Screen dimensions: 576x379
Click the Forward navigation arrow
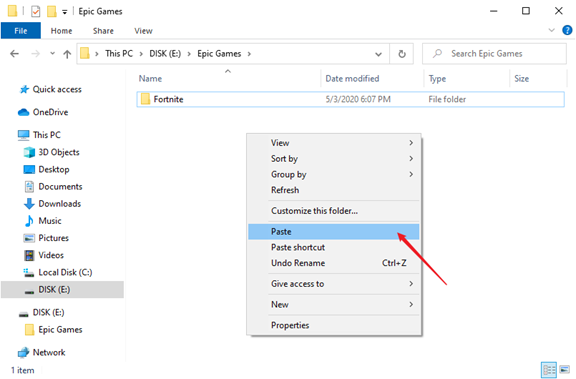pos(35,54)
